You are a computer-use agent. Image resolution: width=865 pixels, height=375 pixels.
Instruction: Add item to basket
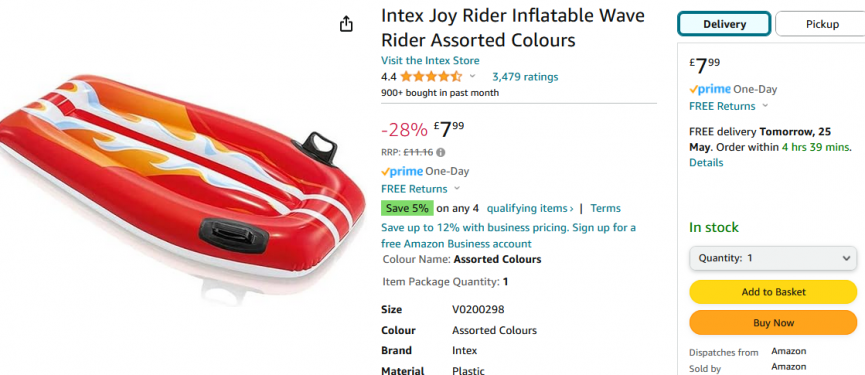(x=773, y=292)
